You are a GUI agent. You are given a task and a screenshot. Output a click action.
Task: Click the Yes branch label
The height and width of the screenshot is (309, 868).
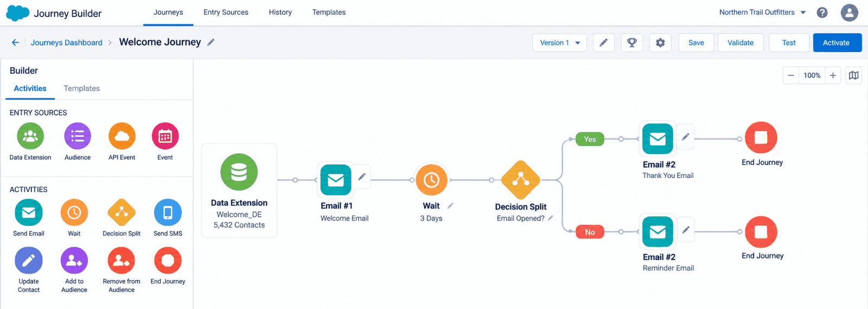click(590, 140)
